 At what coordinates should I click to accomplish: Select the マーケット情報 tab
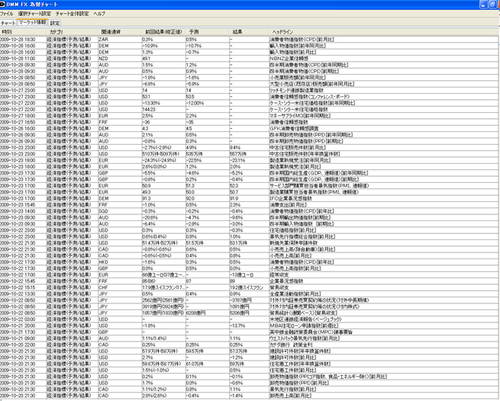coord(32,22)
